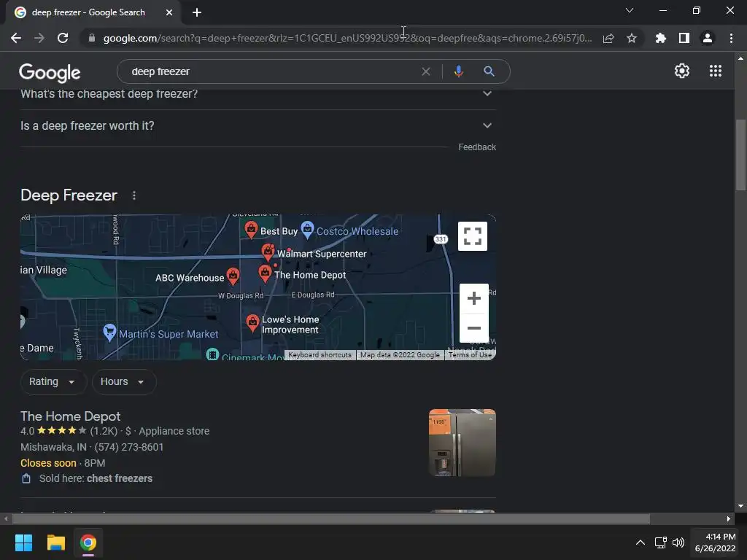Expand "Is a deep freezer worth it?"

click(x=258, y=126)
